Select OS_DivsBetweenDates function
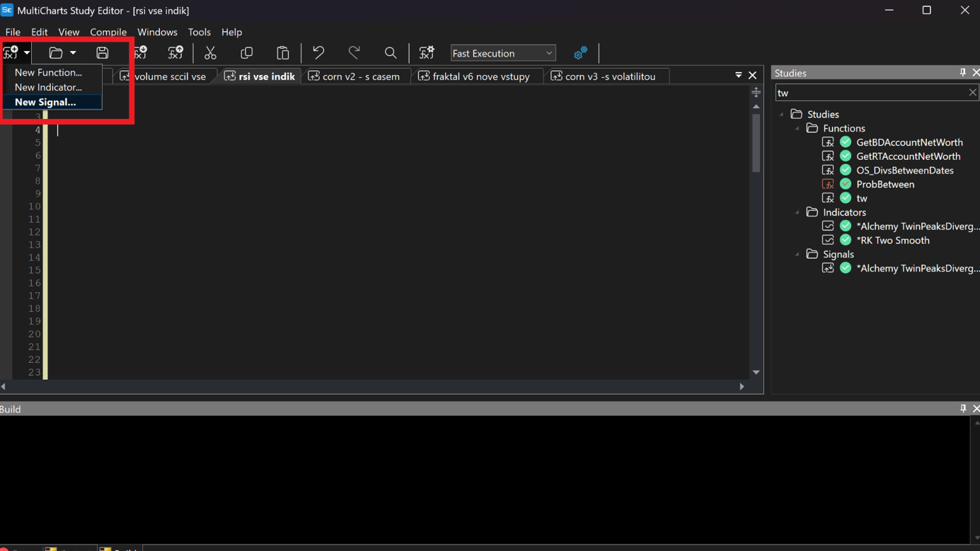The width and height of the screenshot is (980, 551). pyautogui.click(x=904, y=170)
